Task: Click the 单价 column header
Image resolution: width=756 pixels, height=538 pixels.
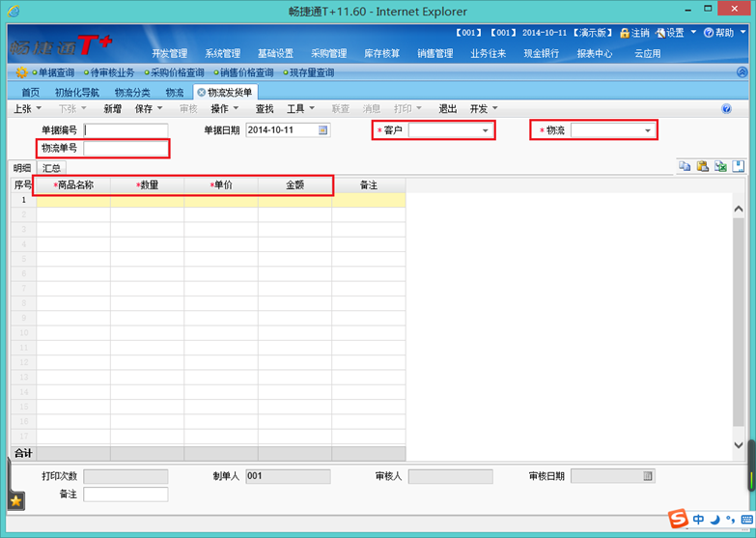Action: tap(221, 185)
